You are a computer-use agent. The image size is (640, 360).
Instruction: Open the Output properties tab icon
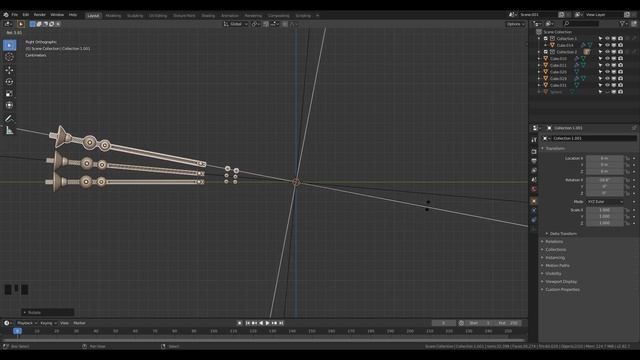pyautogui.click(x=534, y=161)
